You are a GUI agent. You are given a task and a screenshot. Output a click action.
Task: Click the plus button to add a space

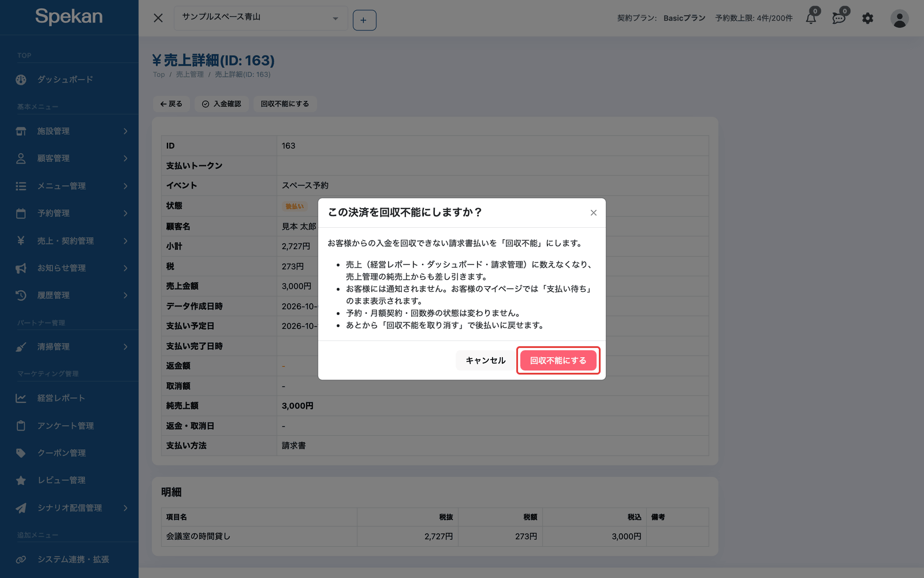click(364, 20)
